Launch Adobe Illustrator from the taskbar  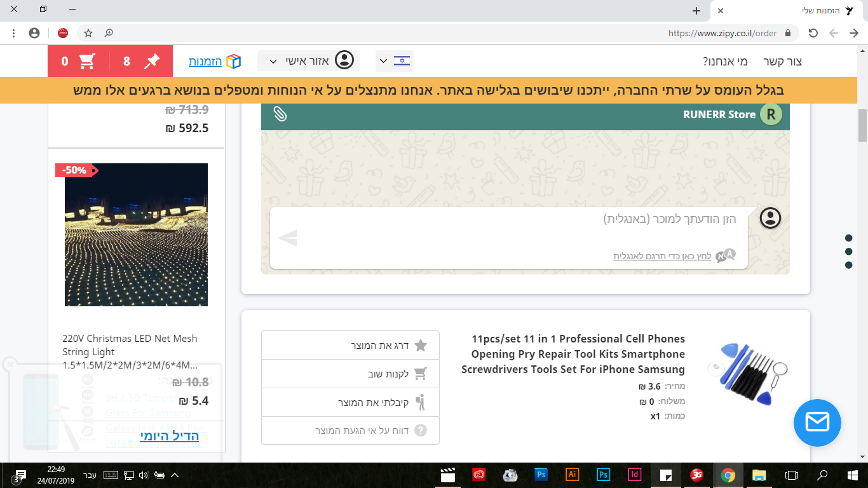(572, 475)
